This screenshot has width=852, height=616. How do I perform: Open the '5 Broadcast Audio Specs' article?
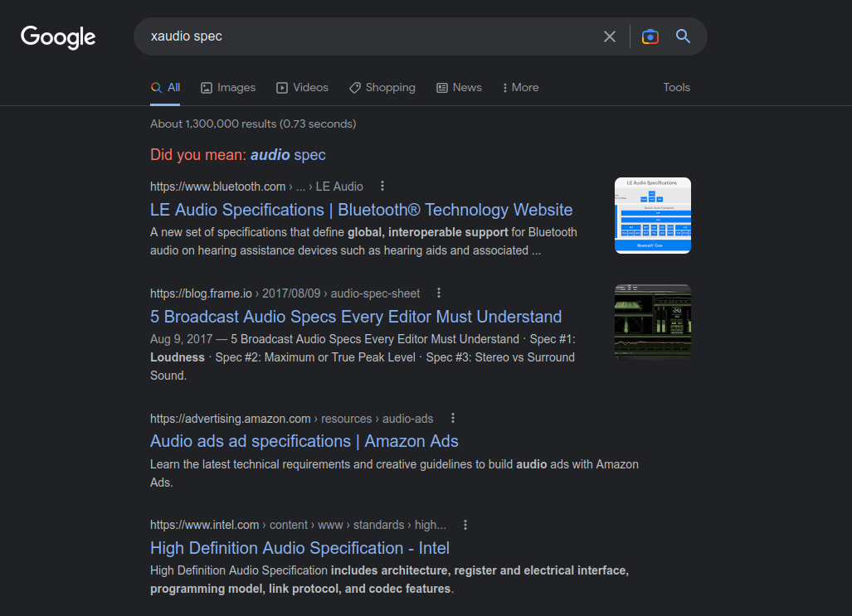pos(355,317)
